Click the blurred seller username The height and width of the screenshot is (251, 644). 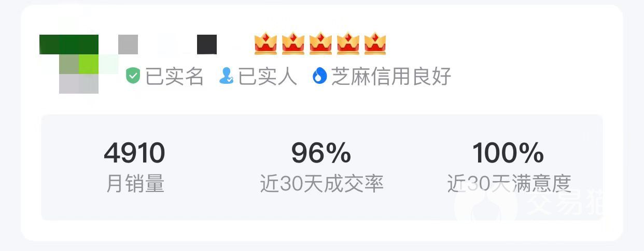167,45
